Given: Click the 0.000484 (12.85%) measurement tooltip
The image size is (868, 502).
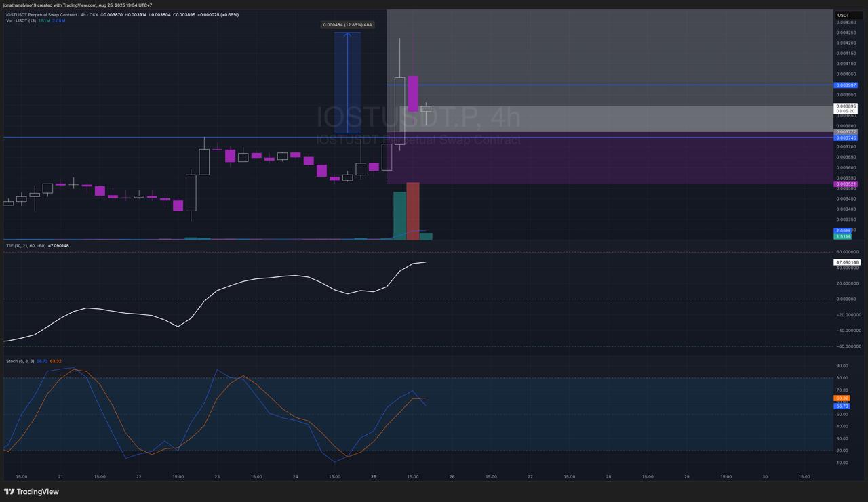Looking at the screenshot, I should point(347,25).
